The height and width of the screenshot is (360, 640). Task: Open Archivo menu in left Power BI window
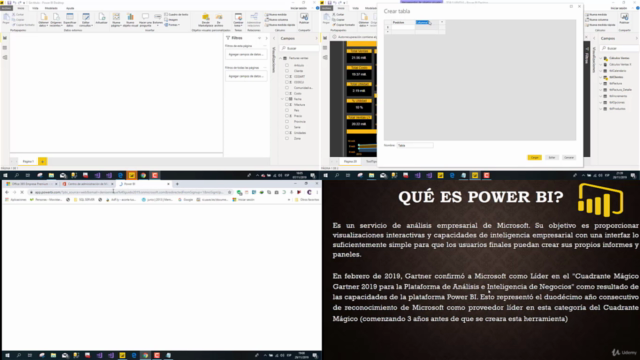(6, 8)
